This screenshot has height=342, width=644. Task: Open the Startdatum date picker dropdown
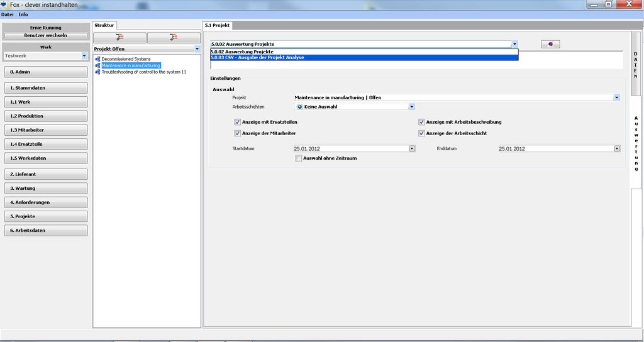click(x=412, y=149)
